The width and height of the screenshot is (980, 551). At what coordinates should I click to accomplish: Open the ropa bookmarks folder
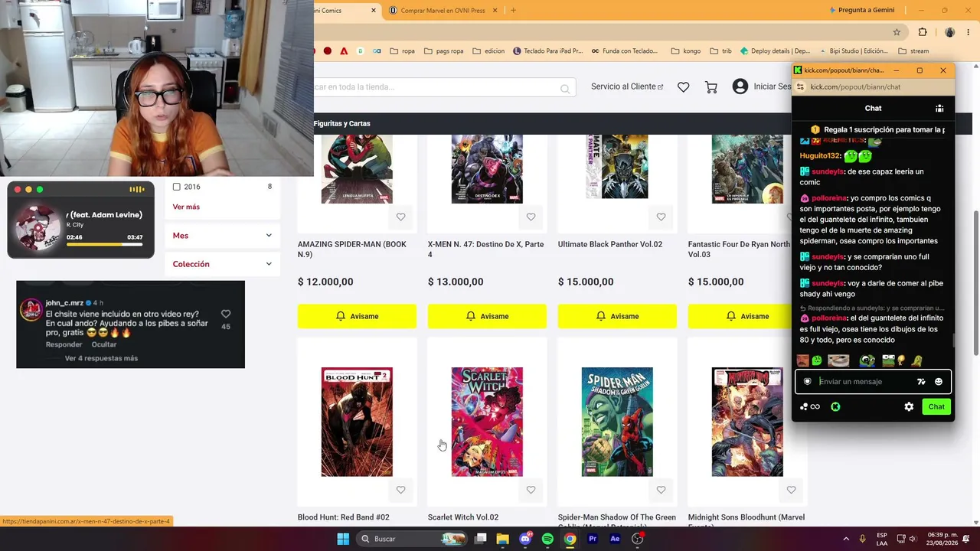pos(402,51)
